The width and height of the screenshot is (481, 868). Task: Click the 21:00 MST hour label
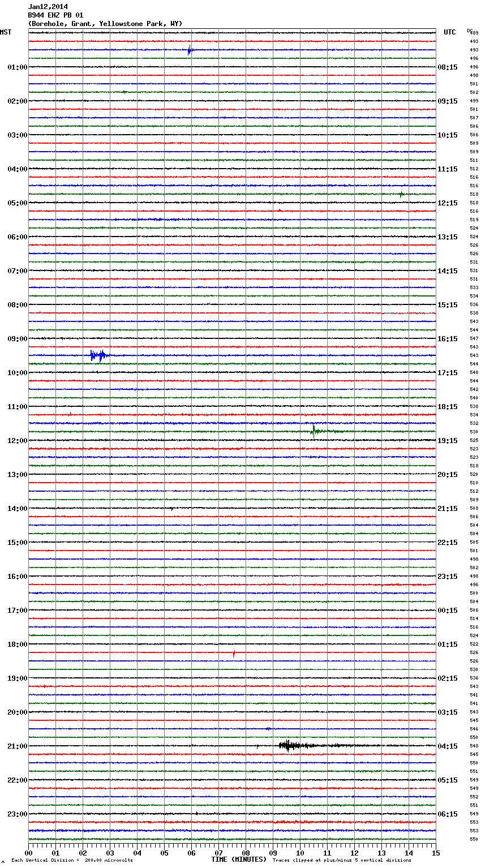[17, 746]
